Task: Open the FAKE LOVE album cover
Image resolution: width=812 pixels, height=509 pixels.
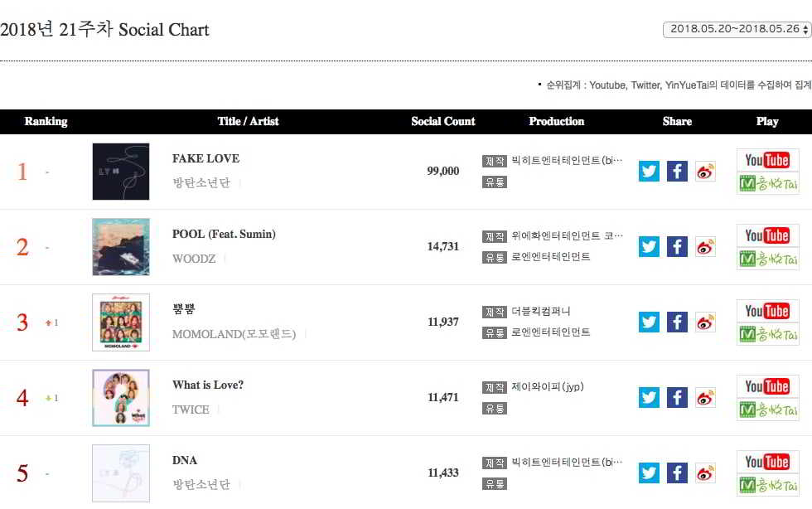Action: tap(121, 172)
